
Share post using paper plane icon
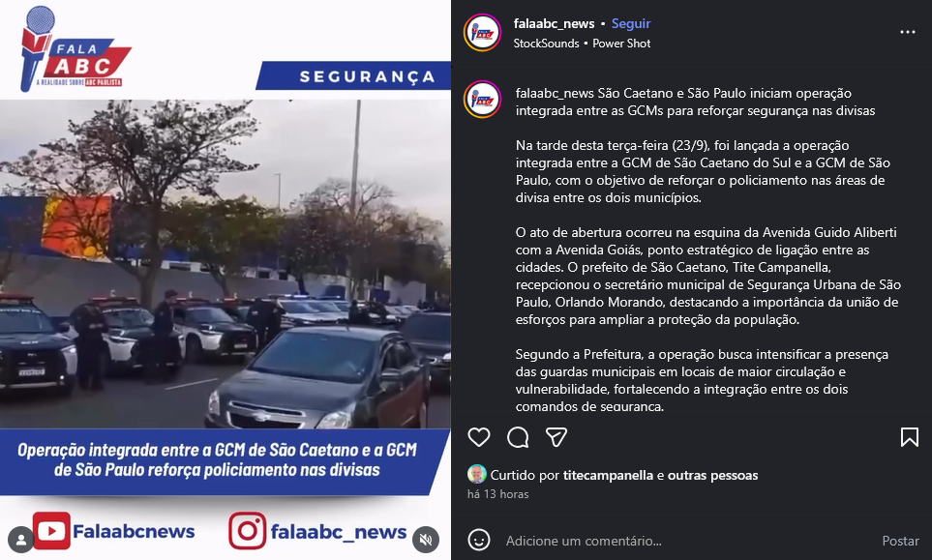coord(556,437)
